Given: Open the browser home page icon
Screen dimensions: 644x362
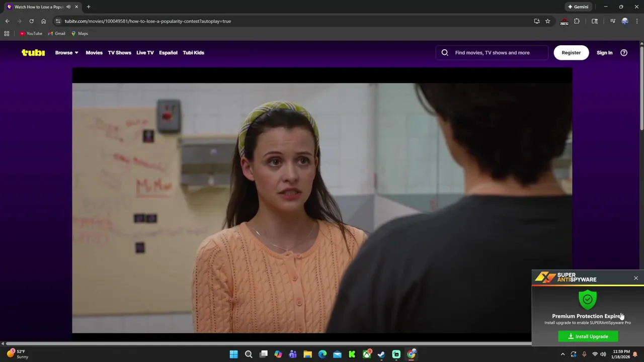Looking at the screenshot, I should [43, 21].
